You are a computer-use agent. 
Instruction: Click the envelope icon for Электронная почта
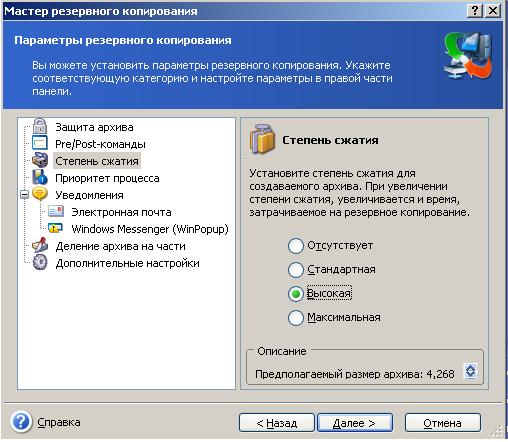(56, 211)
